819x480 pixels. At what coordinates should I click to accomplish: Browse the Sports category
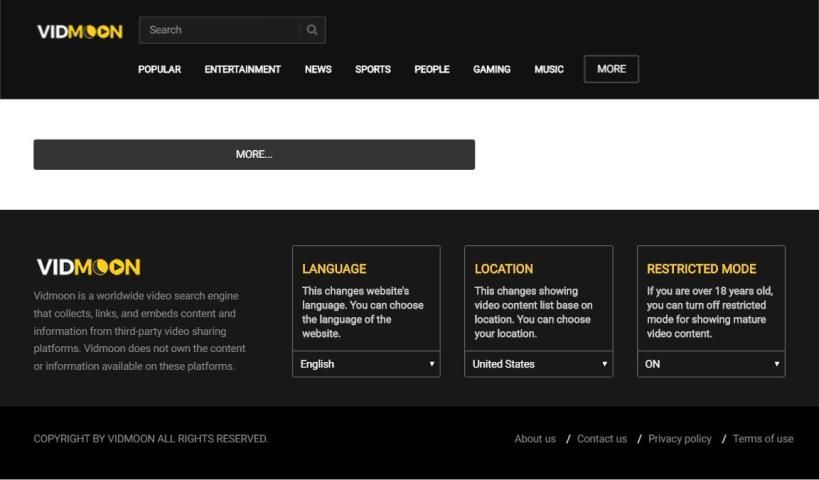(372, 69)
